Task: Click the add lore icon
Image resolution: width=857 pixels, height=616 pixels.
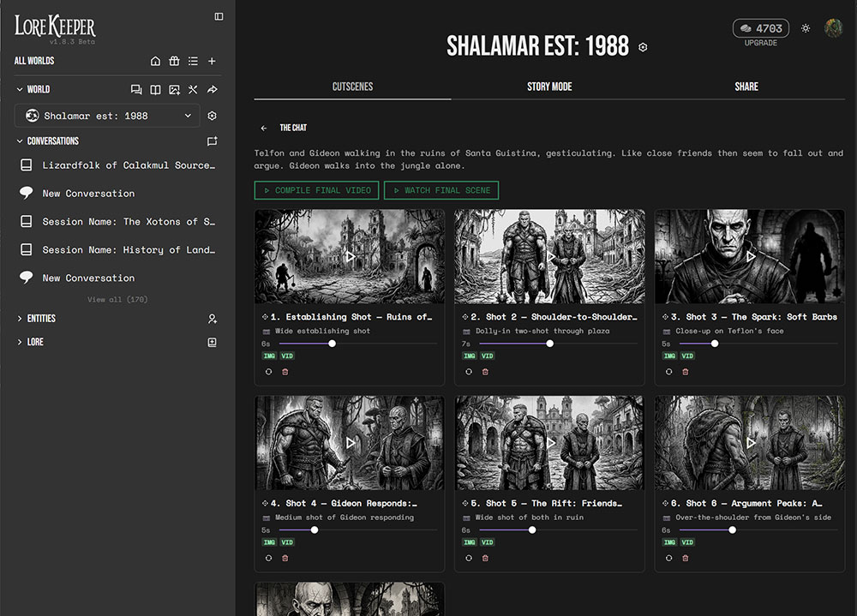Action: (212, 343)
